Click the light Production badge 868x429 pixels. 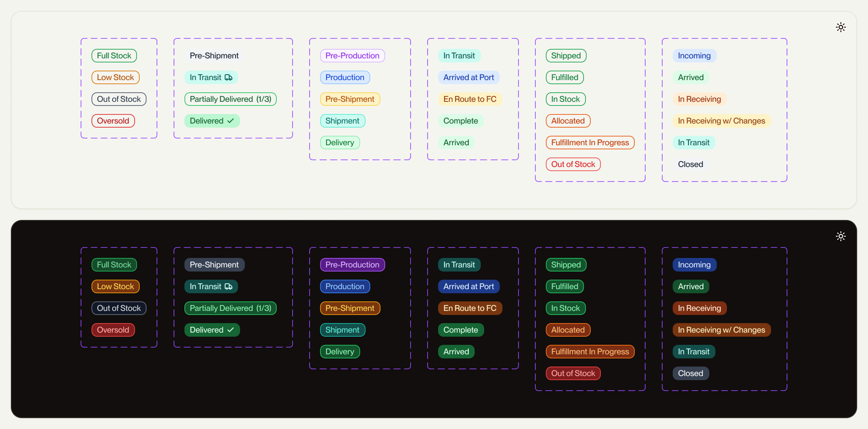point(345,77)
